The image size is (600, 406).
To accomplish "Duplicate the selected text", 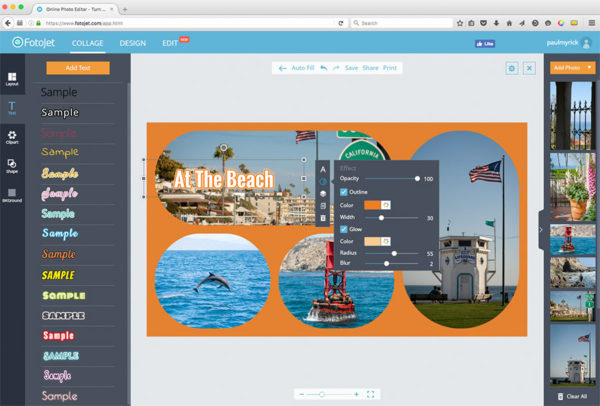I will click(x=323, y=206).
